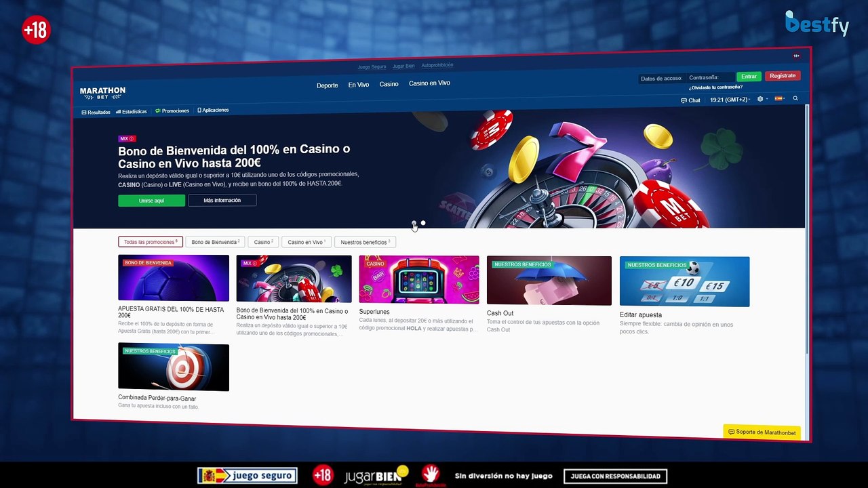Select the first hero carousel dot
Image resolution: width=868 pixels, height=488 pixels.
[414, 223]
